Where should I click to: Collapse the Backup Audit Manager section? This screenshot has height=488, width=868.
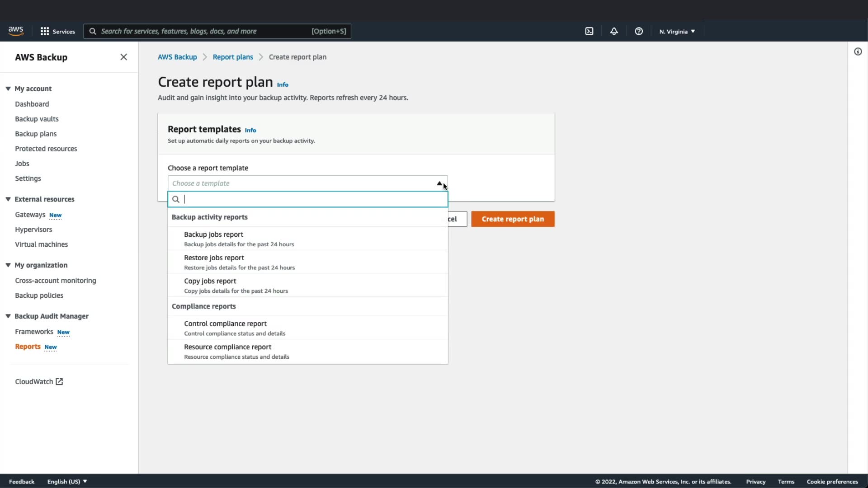coord(8,316)
